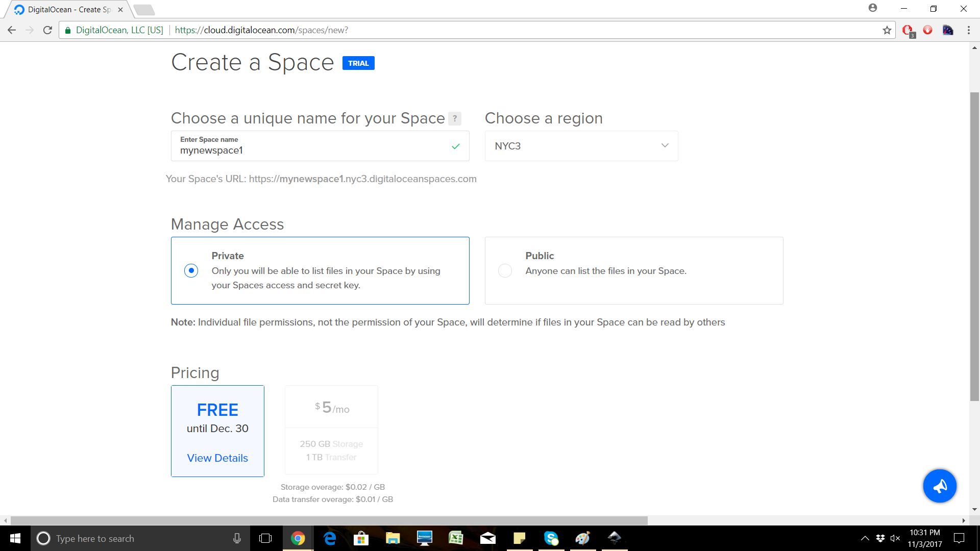Click the View Details link
Viewport: 980px width, 551px height.
[x=217, y=458]
